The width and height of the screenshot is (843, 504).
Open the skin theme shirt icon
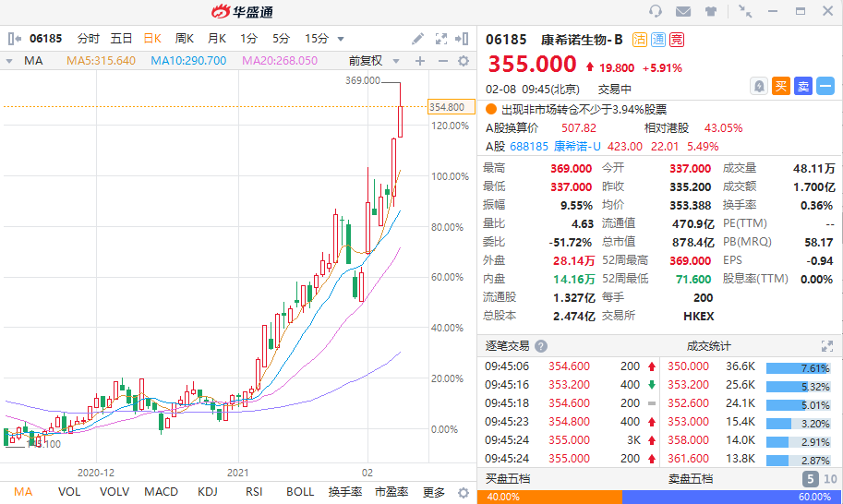pos(711,11)
